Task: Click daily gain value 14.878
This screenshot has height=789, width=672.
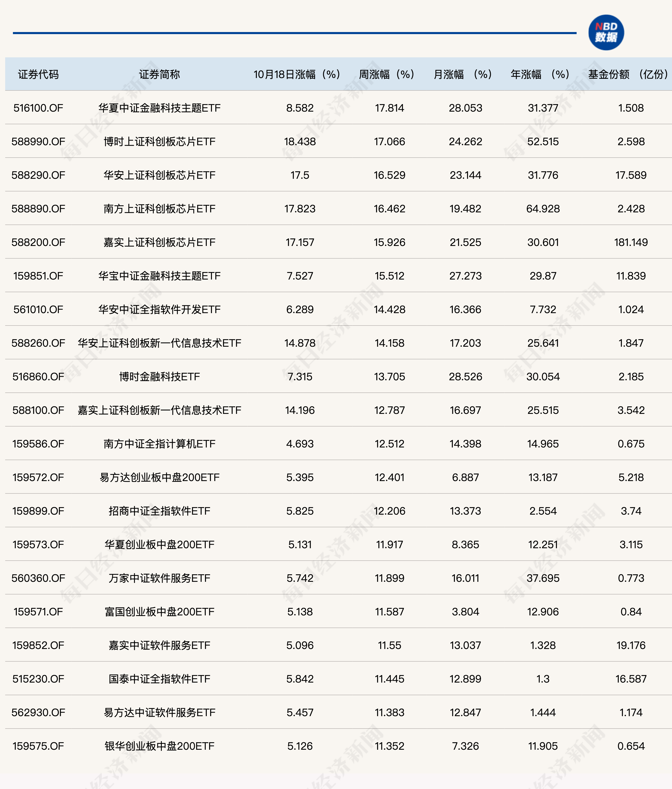Action: (300, 343)
